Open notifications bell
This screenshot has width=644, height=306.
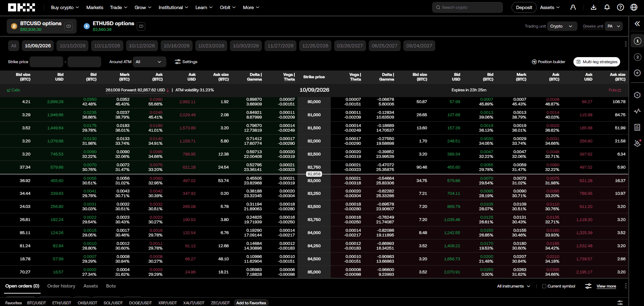coord(607,7)
